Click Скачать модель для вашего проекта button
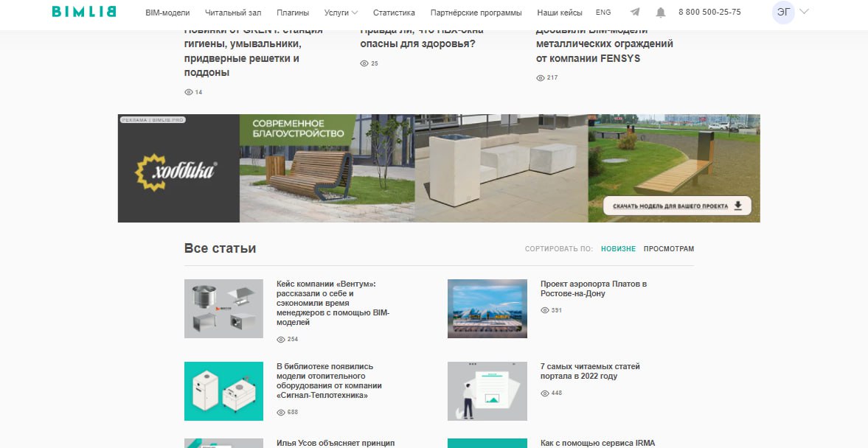Image resolution: width=868 pixels, height=448 pixels. coord(676,206)
